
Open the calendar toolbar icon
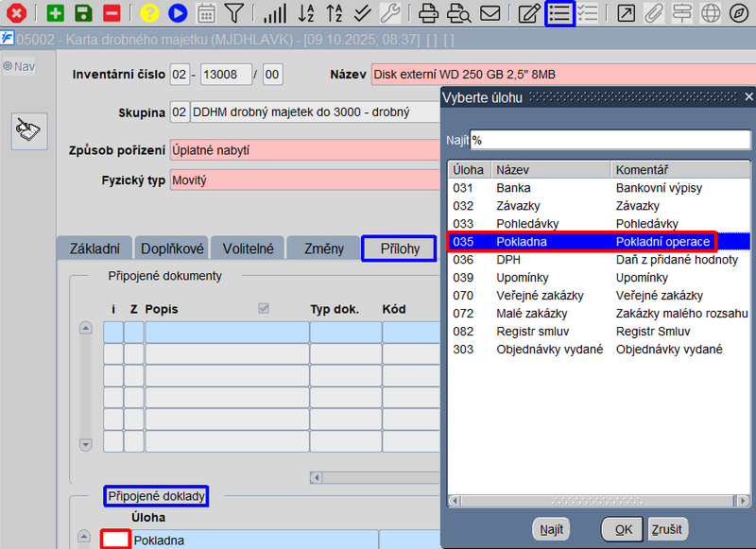[206, 13]
